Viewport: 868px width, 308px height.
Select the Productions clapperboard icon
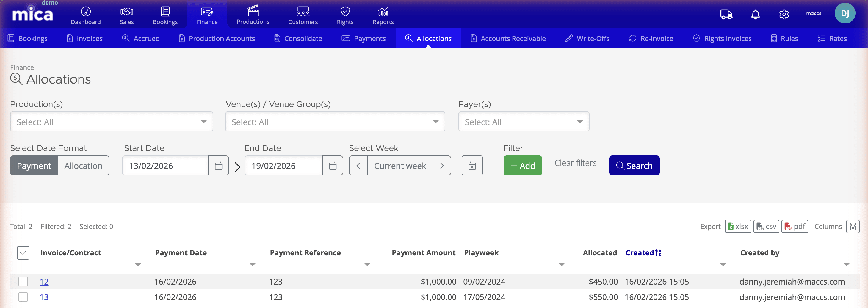pos(253,11)
